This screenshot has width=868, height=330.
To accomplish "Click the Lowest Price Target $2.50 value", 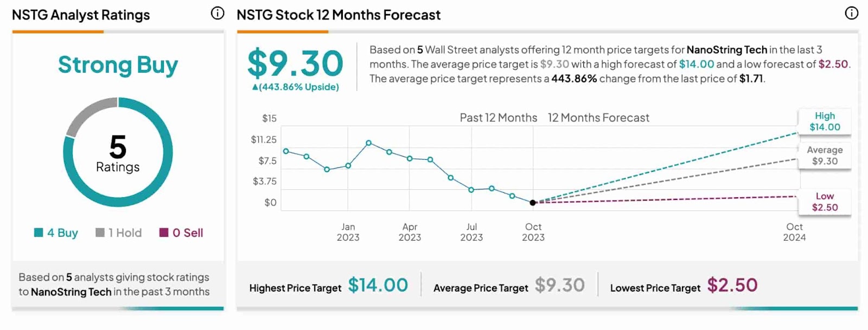I will [732, 285].
